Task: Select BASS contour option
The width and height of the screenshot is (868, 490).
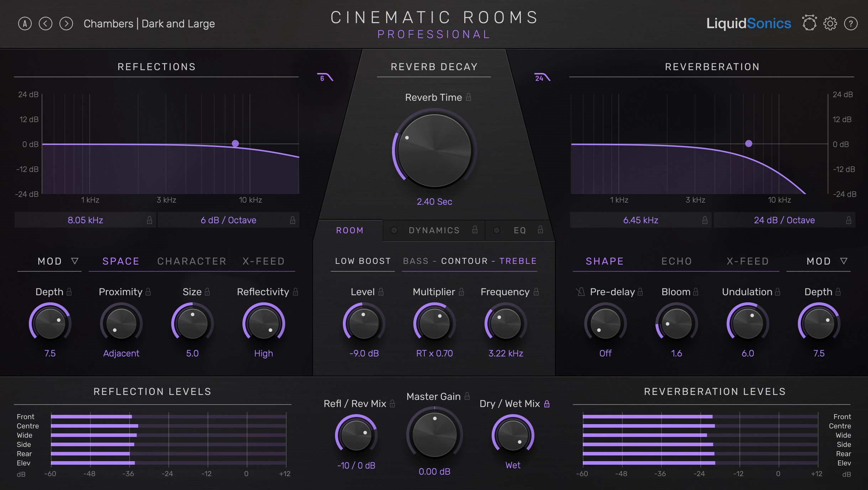Action: tap(415, 261)
